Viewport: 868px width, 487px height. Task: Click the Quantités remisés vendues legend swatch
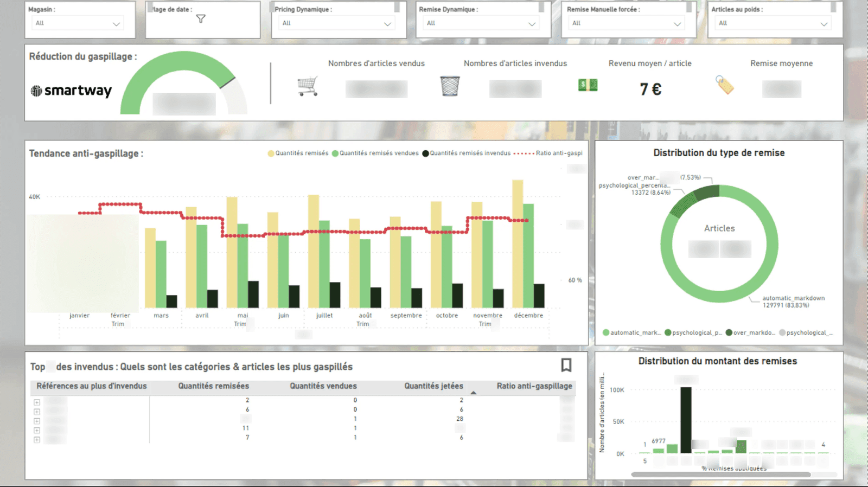(335, 153)
